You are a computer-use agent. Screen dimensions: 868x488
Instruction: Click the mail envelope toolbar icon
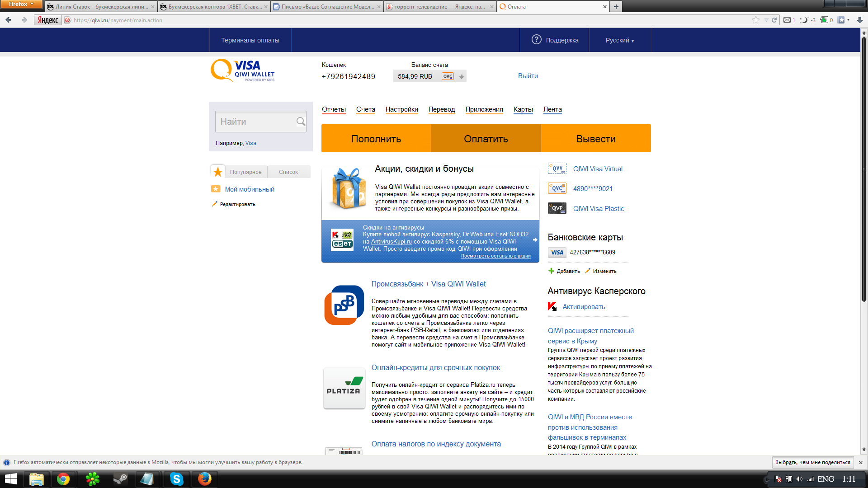tap(787, 20)
